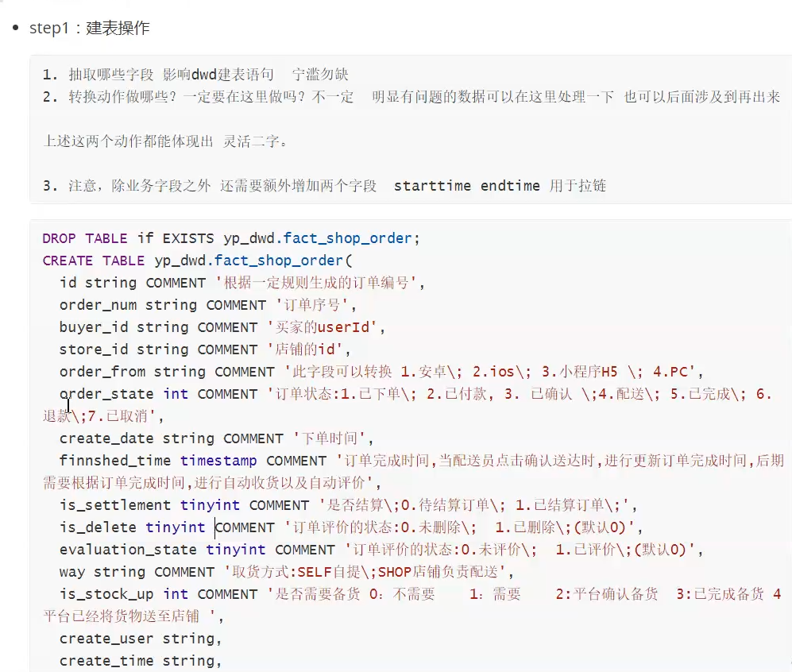
Task: Click the line '平台已经将货物送至店铺'
Action: click(133, 616)
